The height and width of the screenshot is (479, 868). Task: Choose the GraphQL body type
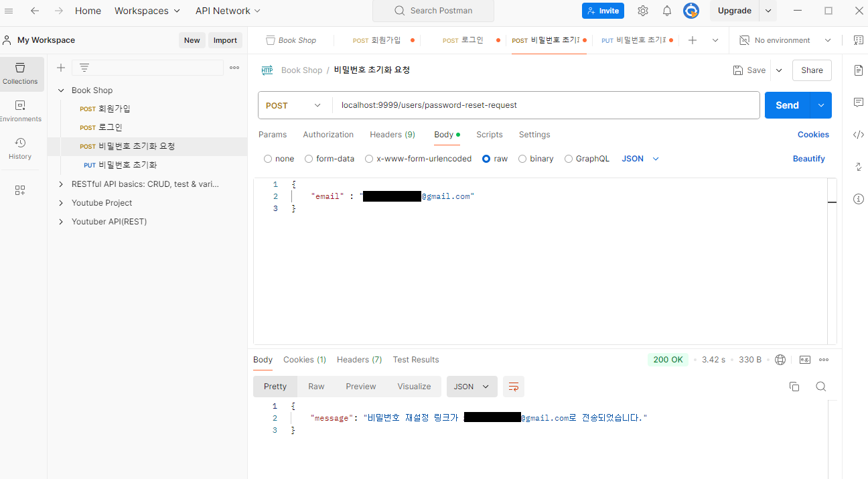tap(569, 159)
